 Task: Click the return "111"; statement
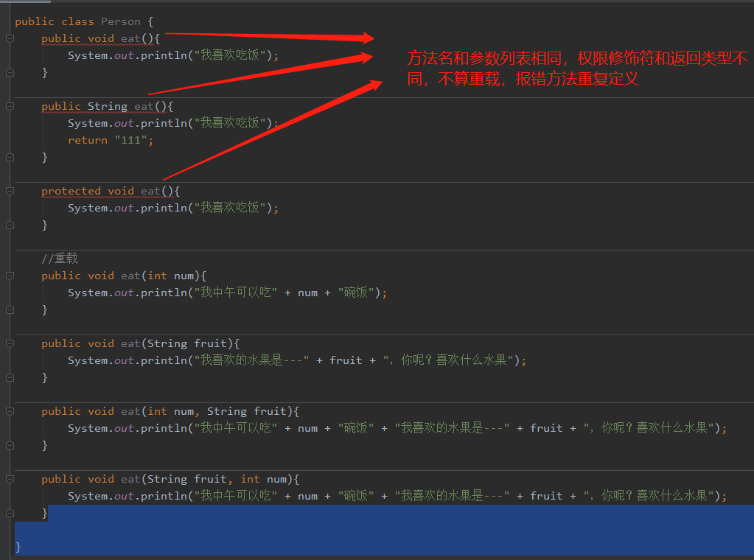(111, 140)
